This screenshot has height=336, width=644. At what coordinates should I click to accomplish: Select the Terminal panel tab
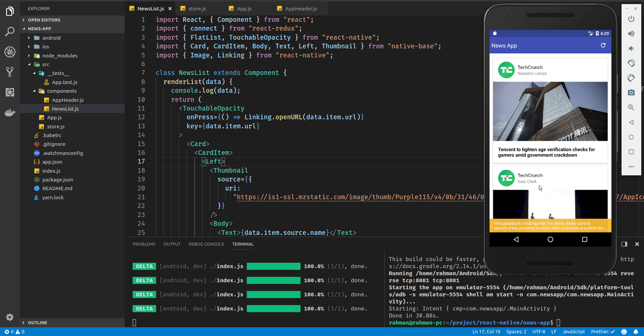243,244
